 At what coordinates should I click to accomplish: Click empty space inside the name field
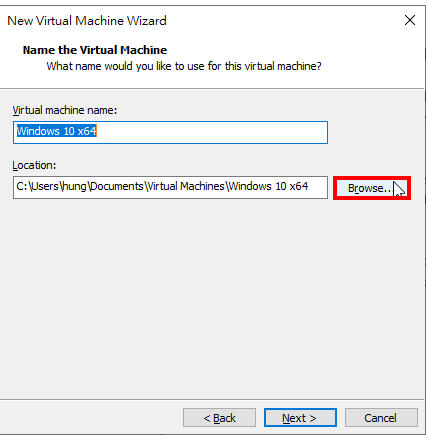pyautogui.click(x=213, y=133)
